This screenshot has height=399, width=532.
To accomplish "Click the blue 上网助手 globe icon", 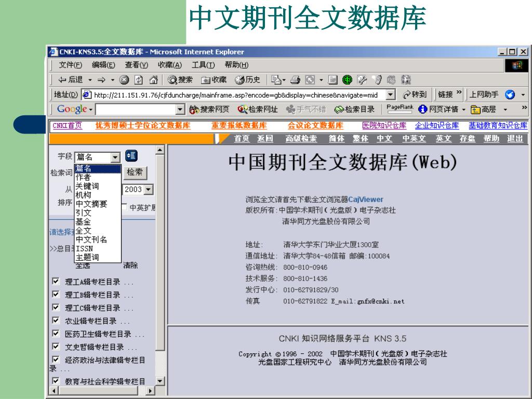I will point(510,95).
